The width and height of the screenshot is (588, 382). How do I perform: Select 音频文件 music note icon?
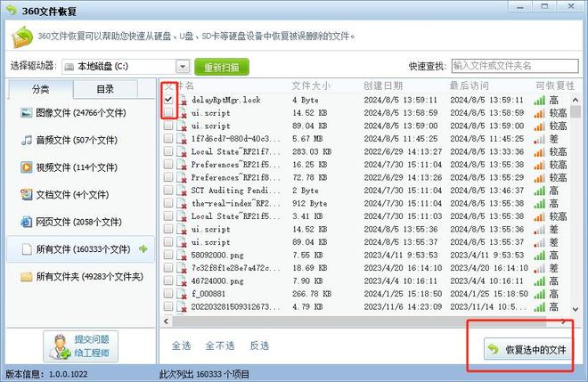(x=27, y=141)
